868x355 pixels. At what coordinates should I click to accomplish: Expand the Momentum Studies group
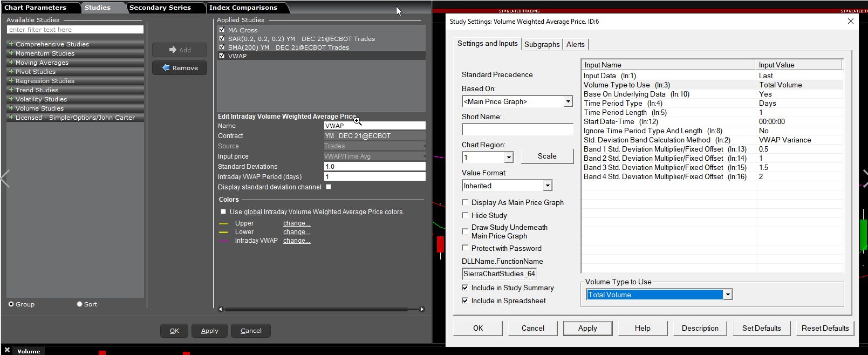click(x=11, y=53)
